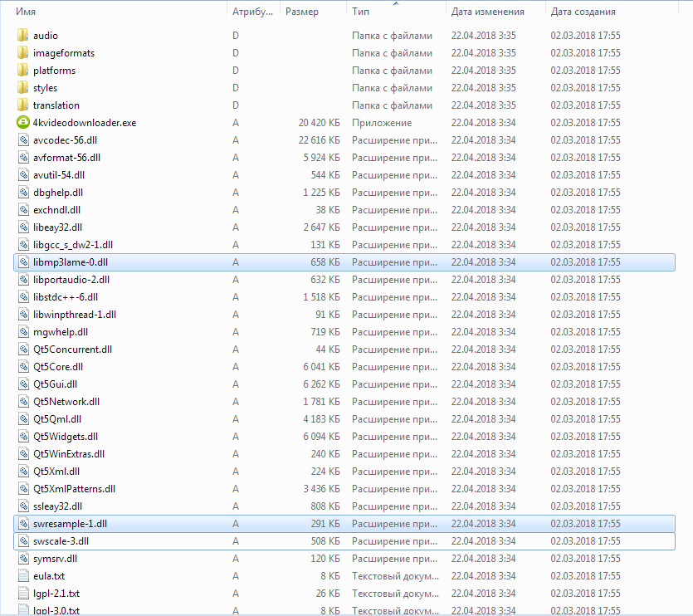
Task: Sort files by the Имя column header
Action: click(26, 12)
